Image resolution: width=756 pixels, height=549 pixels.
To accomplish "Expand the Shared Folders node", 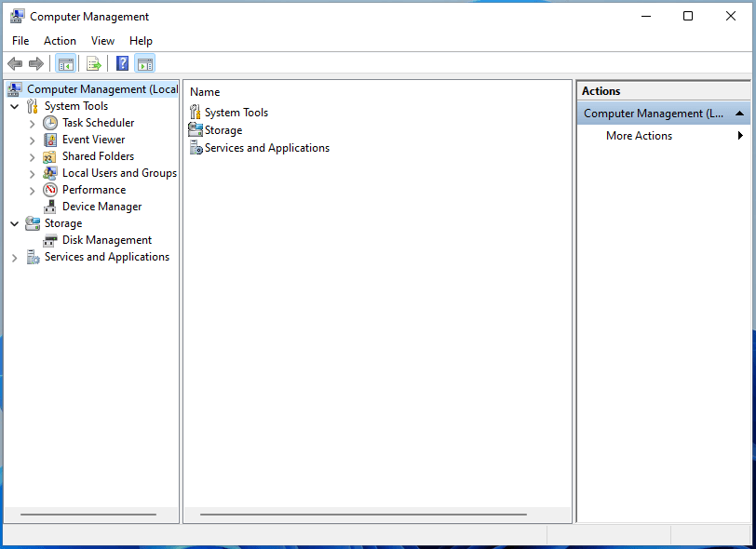I will (x=32, y=155).
